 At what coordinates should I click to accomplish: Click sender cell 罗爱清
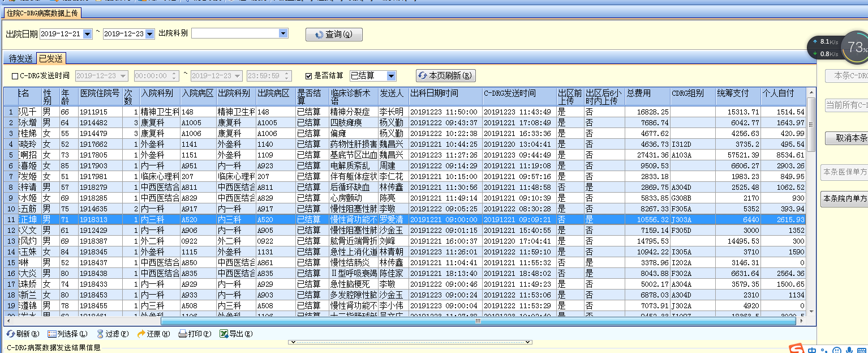[393, 220]
